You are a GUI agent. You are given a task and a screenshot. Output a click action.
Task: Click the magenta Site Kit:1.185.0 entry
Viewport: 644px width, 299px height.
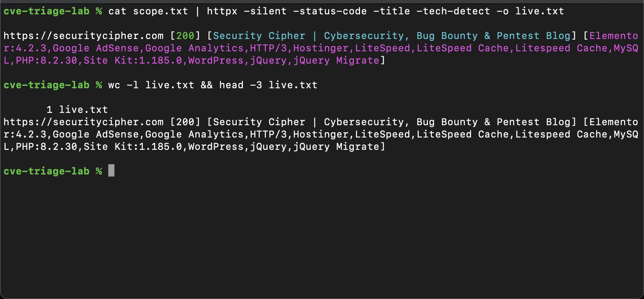(133, 61)
